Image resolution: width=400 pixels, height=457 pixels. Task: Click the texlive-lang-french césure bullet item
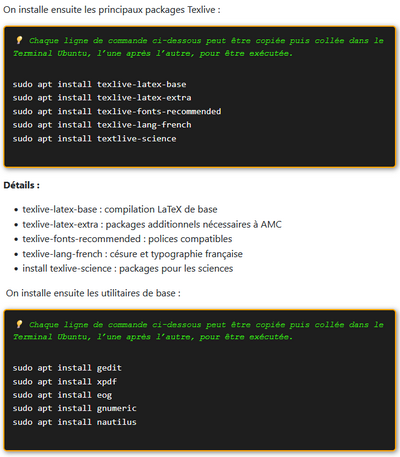pos(132,254)
